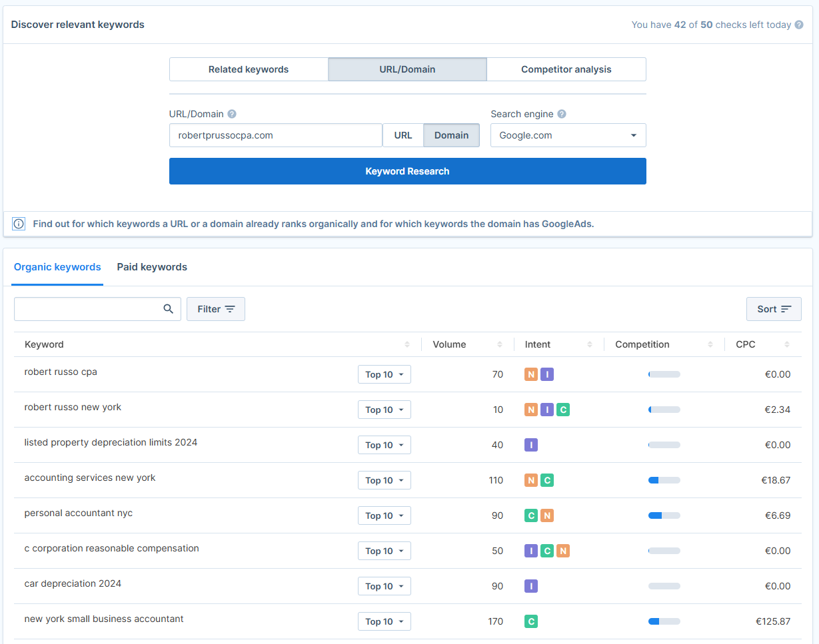Sort table by CPC column arrows
The image size is (819, 644).
(787, 344)
